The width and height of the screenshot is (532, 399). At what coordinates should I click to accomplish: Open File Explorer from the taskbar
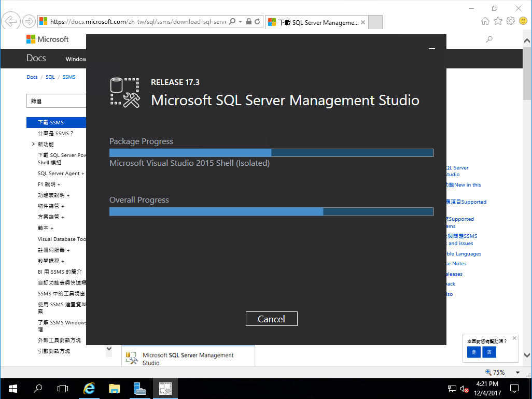(x=114, y=389)
